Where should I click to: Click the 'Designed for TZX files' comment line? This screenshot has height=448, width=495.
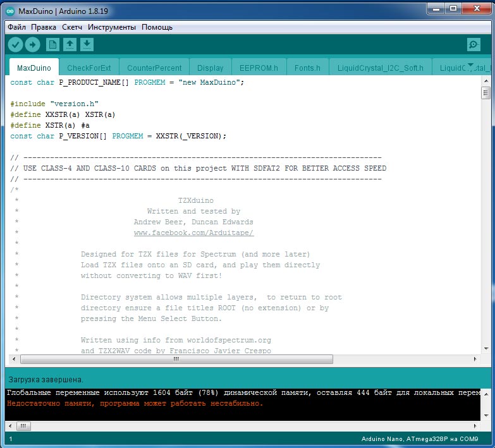[x=195, y=254]
